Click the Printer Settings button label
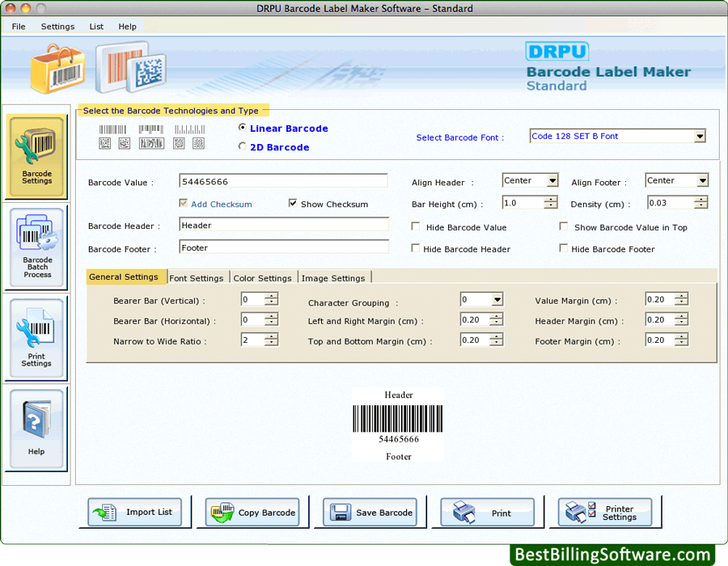This screenshot has width=728, height=566. coord(620,513)
